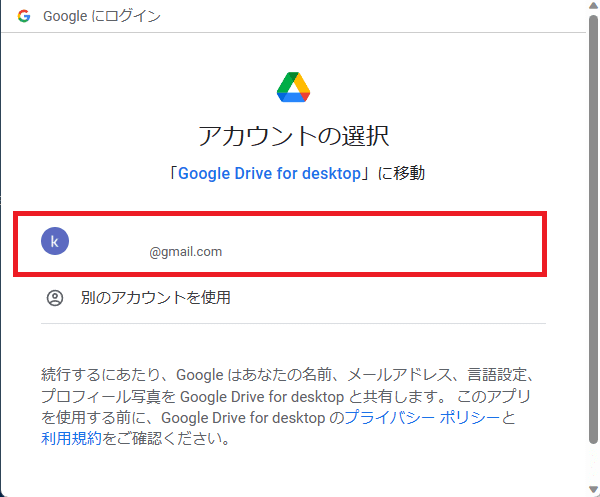Viewport: 600px width, 497px height.
Task: Click the アカウントの選択 heading
Action: [293, 136]
